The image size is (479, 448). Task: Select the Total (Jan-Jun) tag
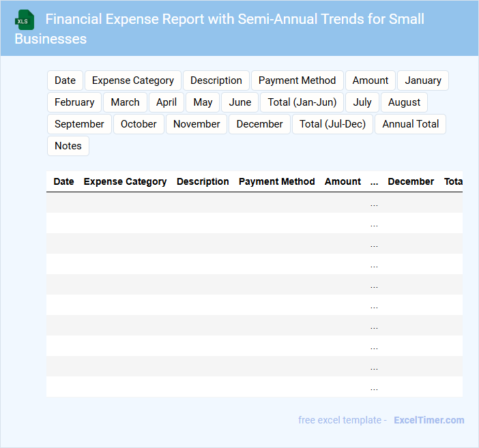(302, 102)
